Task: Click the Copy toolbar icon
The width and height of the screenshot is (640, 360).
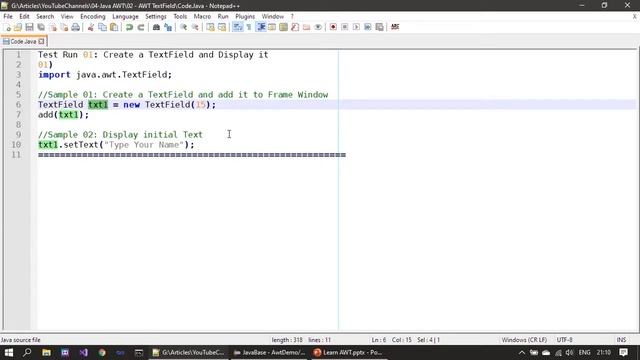Action: point(102,27)
